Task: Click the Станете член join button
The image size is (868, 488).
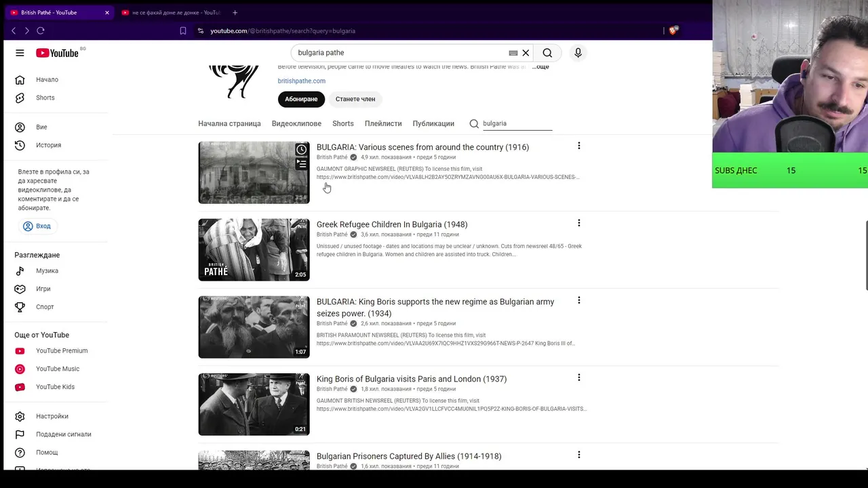Action: coord(355,99)
